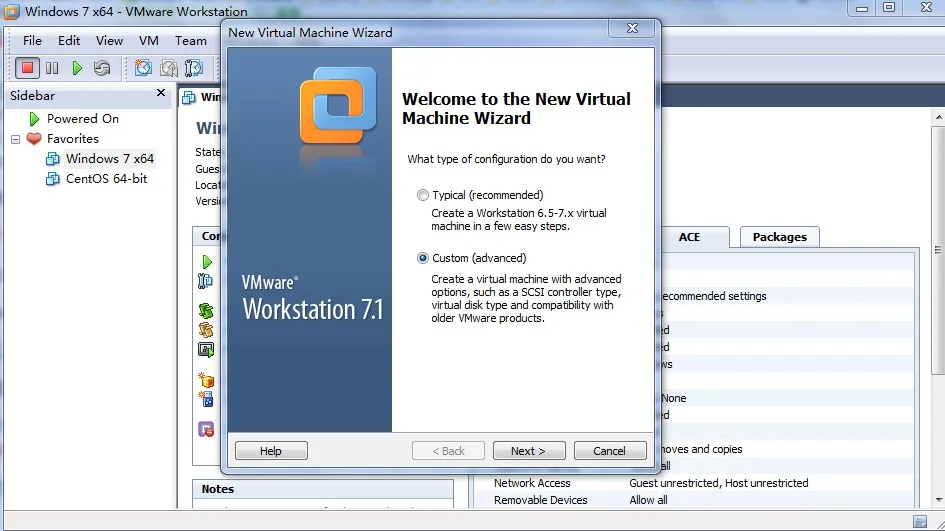Open Snapshot Manager from the toolbar
The height and width of the screenshot is (531, 945).
pyautogui.click(x=194, y=68)
